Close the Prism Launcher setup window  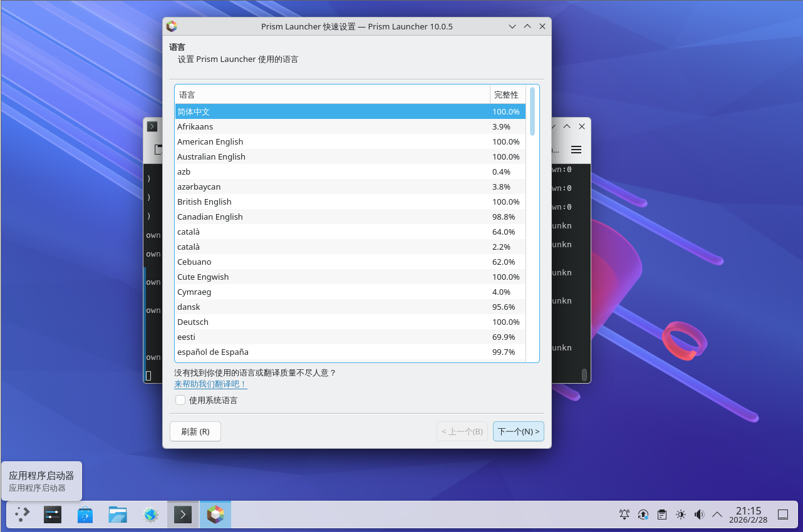542,26
